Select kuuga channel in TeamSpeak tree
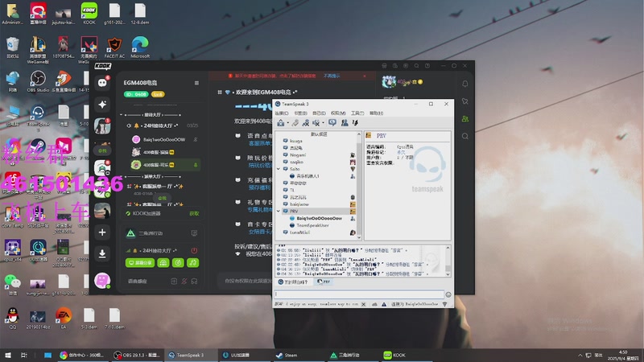Screen dimensions: 644x362 tap(296, 141)
